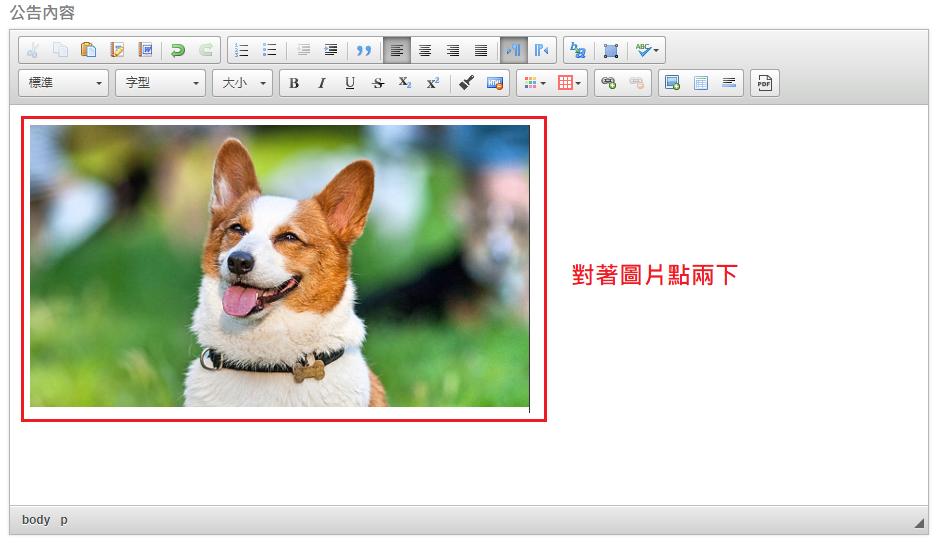Viewport: 939px width, 543px height.
Task: Open the spell check ABC dropdown
Action: click(x=647, y=50)
